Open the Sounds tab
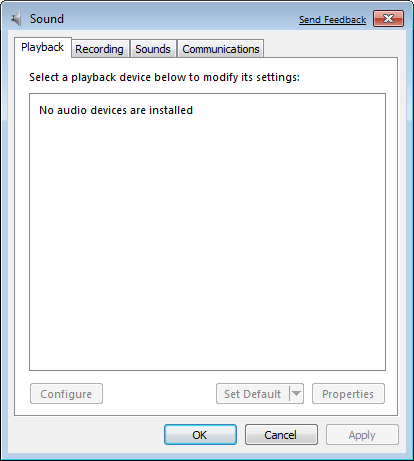Screen dimensions: 414x461 (153, 49)
